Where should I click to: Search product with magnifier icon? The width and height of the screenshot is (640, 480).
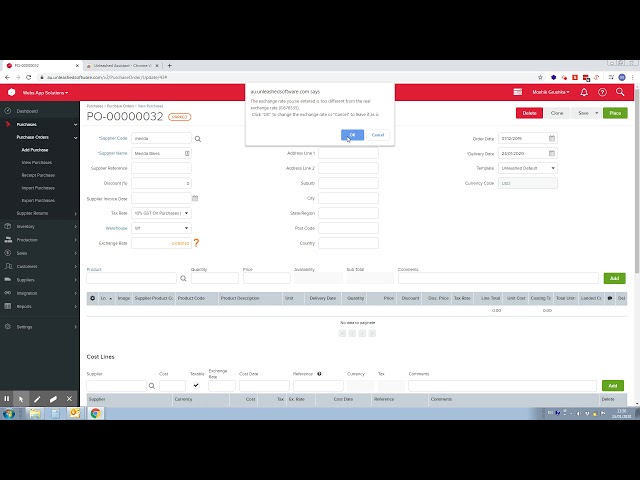(x=183, y=278)
